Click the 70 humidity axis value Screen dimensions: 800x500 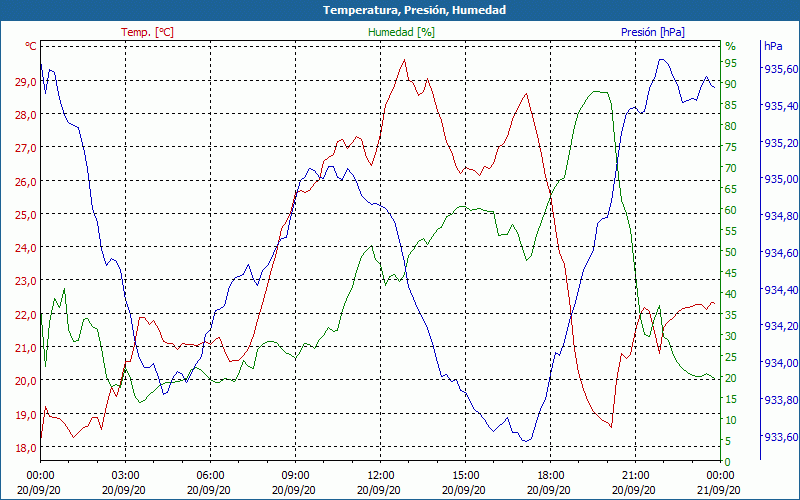731,168
